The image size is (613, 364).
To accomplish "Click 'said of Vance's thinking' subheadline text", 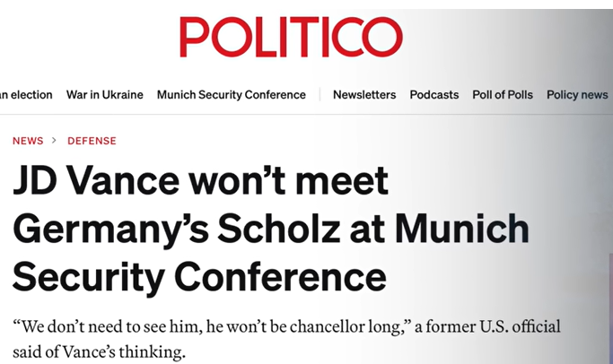I will [99, 351].
